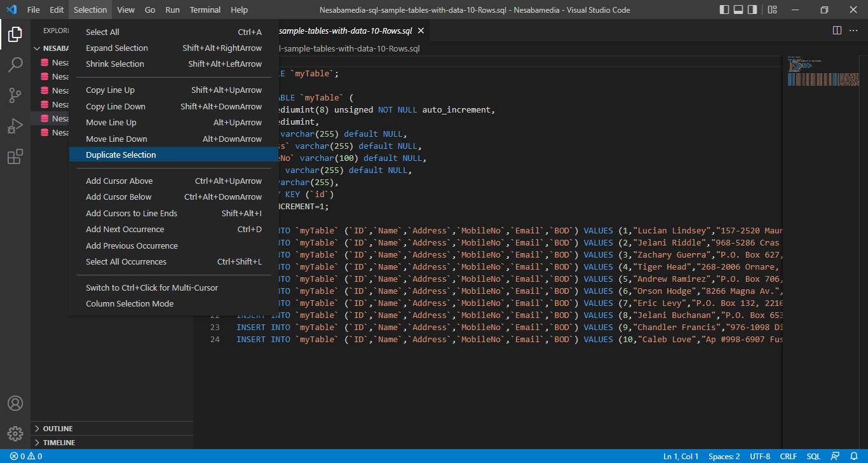The image size is (868, 463).
Task: Close the open SQL editor tab
Action: [x=421, y=31]
